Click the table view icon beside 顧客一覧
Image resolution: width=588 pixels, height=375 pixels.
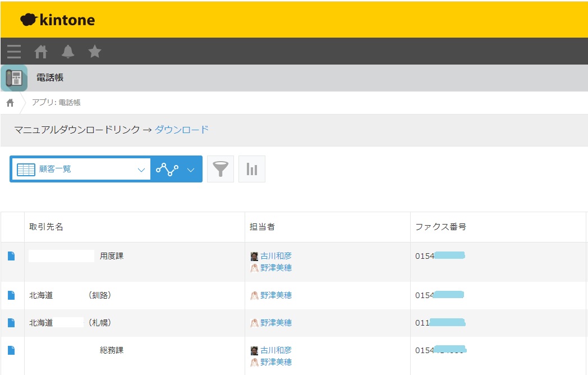point(26,170)
